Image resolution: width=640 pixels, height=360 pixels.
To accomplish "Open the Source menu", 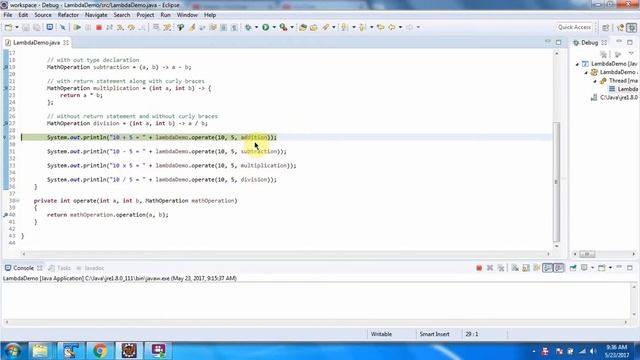I will coord(43,15).
